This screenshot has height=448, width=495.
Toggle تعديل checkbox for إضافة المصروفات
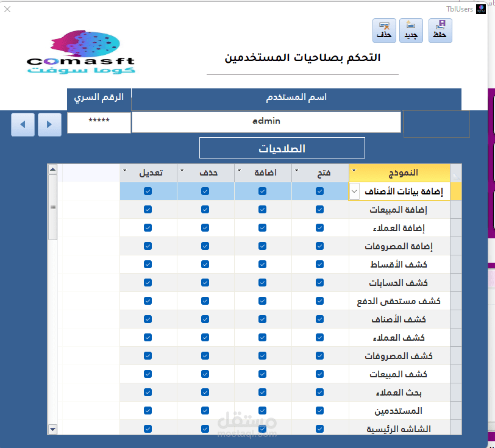click(148, 246)
